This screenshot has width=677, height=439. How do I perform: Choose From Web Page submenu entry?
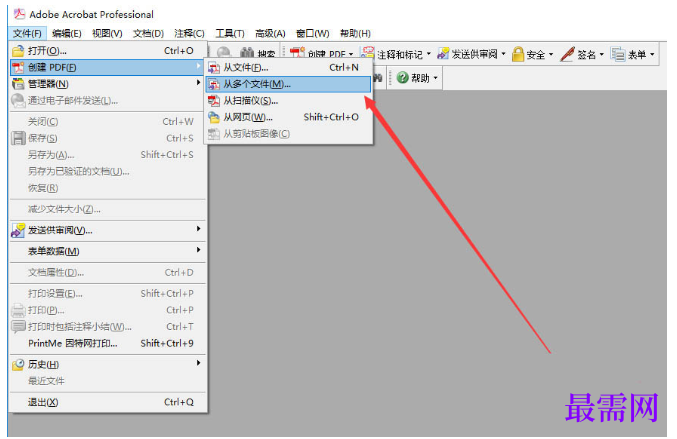288,117
